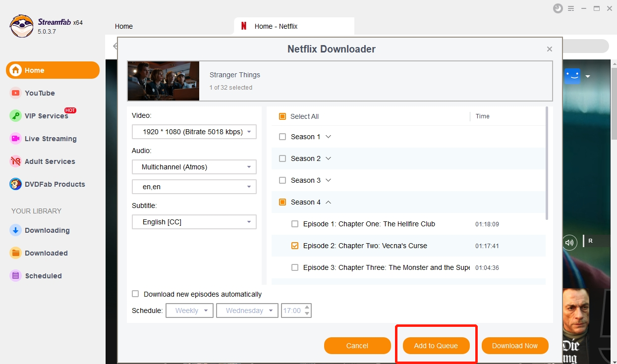Click the 01:17:41 duration value
The width and height of the screenshot is (617, 364).
pyautogui.click(x=487, y=246)
